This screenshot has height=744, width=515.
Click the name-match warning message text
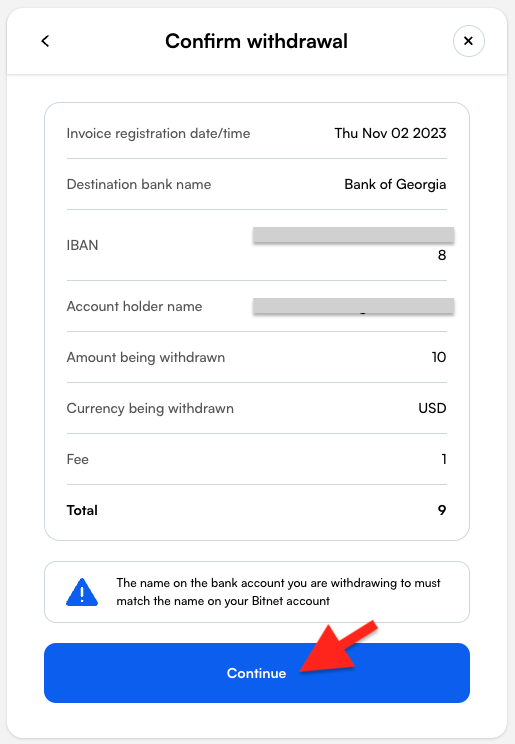point(278,592)
